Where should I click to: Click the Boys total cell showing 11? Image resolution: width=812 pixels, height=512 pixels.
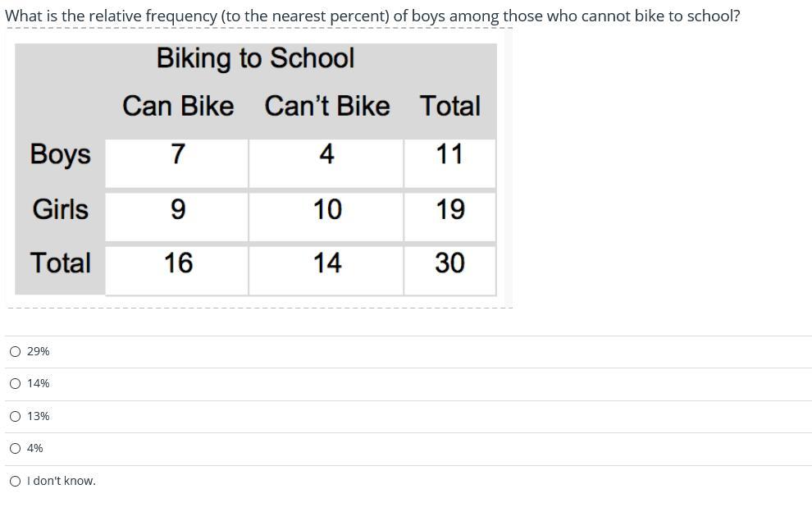pyautogui.click(x=450, y=163)
